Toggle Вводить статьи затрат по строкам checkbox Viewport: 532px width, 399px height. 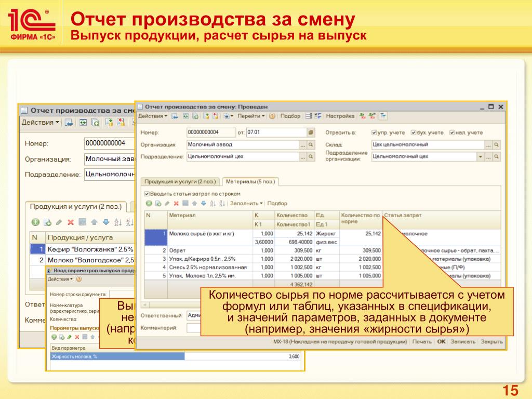tap(147, 194)
